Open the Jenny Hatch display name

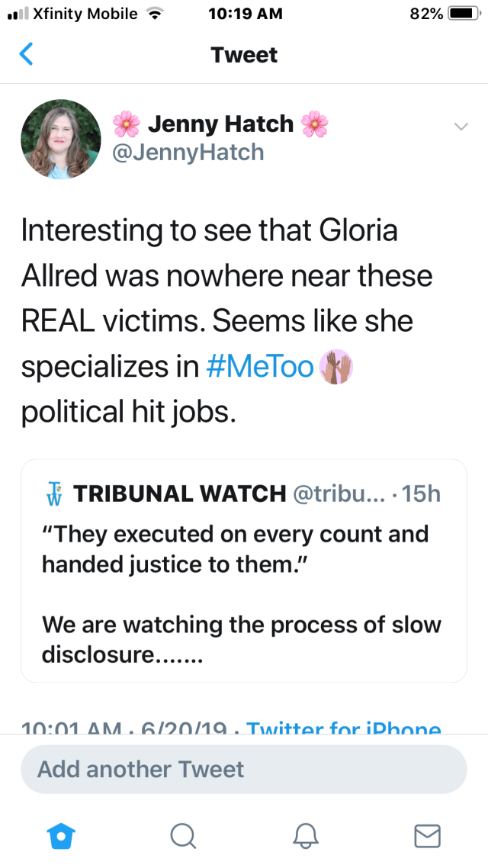[220, 124]
